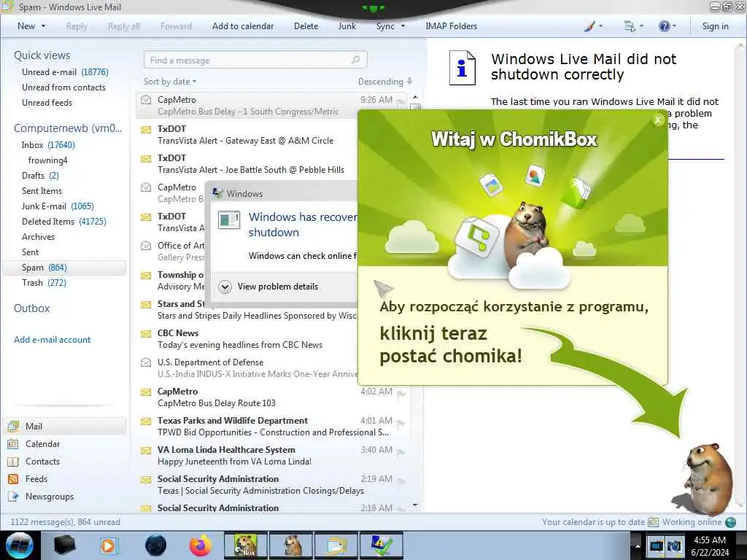Close the ChomikBox welcome popup
Screen dimensions: 747x560
coord(658,120)
